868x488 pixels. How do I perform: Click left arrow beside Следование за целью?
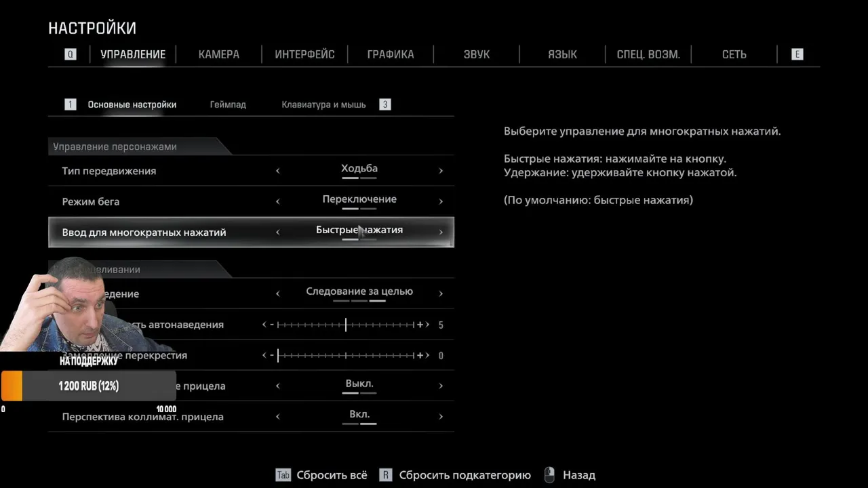point(277,293)
